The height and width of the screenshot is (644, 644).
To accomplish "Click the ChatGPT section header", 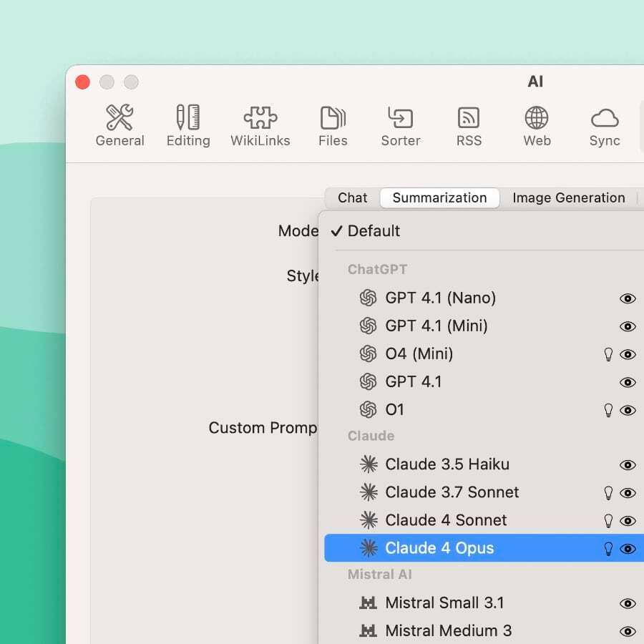I will point(377,270).
